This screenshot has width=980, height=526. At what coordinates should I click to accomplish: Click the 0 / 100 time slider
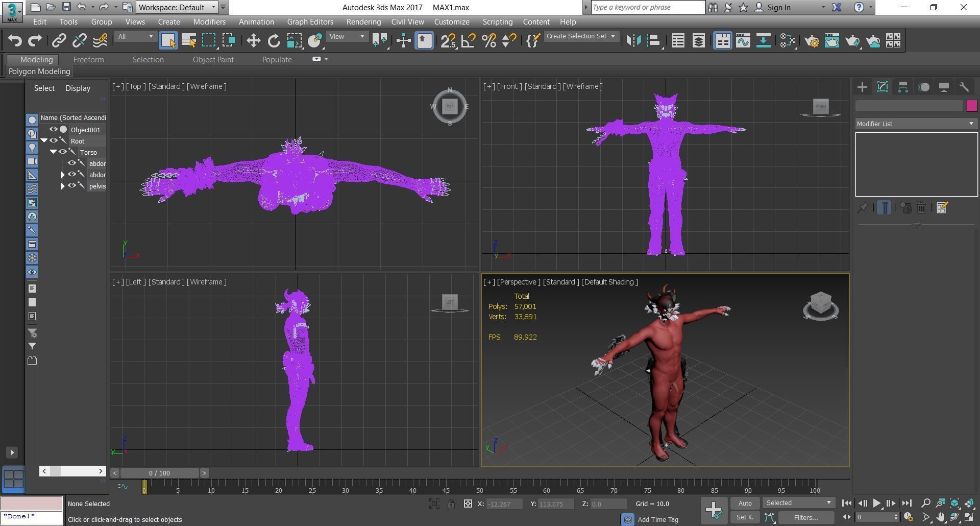tap(160, 473)
